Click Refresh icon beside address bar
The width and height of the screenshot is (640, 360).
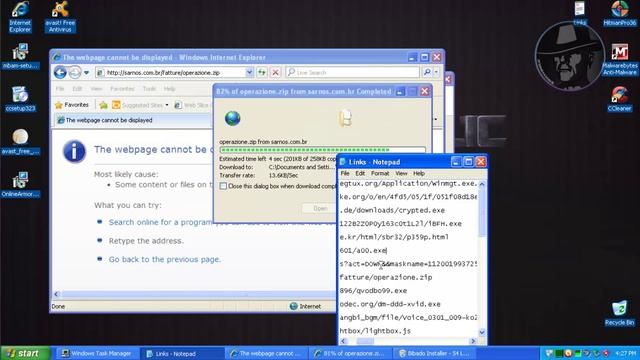coord(262,72)
